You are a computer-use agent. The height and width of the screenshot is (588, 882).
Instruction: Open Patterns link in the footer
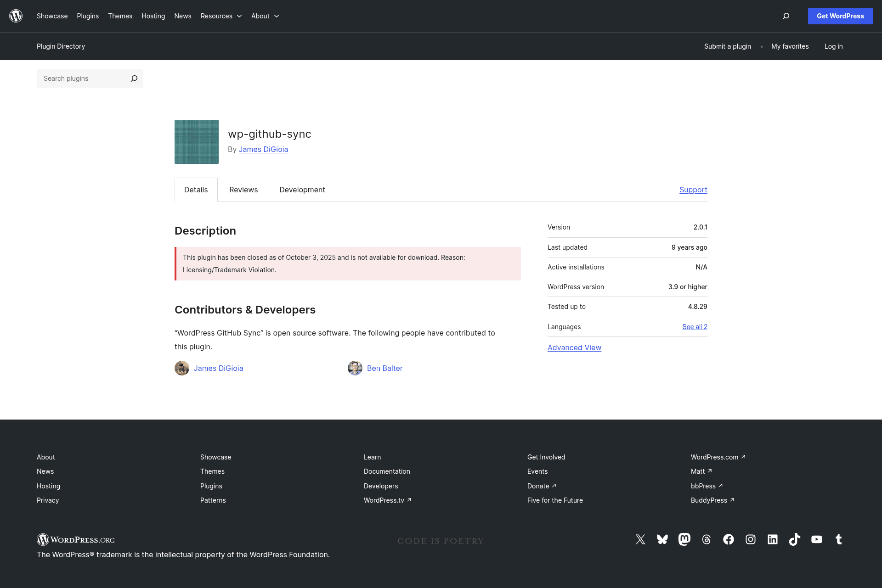click(x=213, y=500)
